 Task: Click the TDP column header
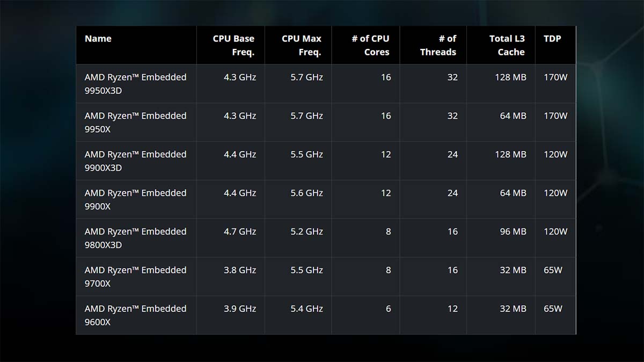click(x=552, y=39)
